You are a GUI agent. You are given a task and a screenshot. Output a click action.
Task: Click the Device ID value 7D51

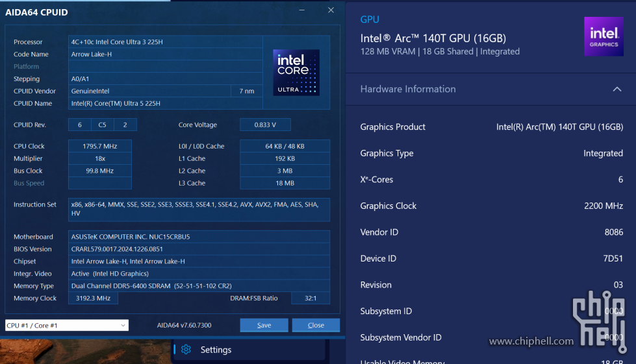613,259
